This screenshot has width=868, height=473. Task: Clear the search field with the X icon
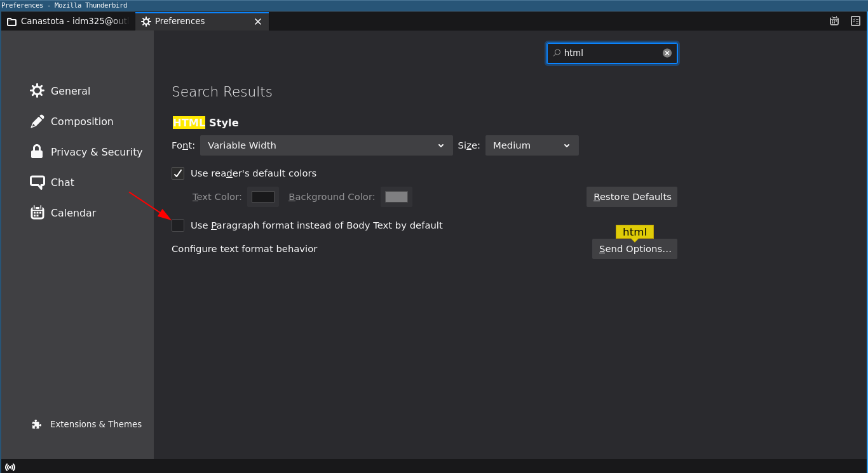[667, 53]
